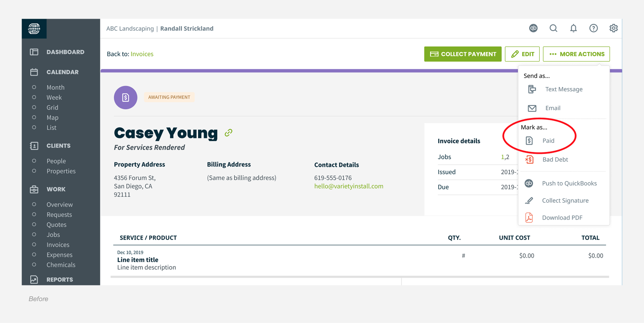This screenshot has height=323, width=644.
Task: Click the Jobber logo icon
Action: (x=34, y=29)
